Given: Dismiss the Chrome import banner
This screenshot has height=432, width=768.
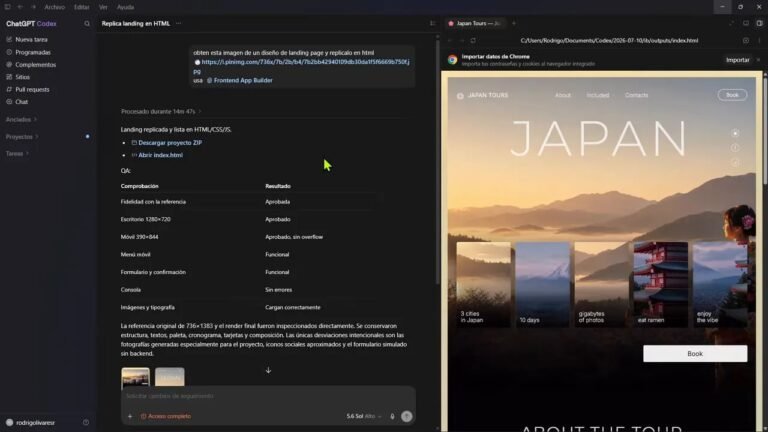Looking at the screenshot, I should [758, 60].
